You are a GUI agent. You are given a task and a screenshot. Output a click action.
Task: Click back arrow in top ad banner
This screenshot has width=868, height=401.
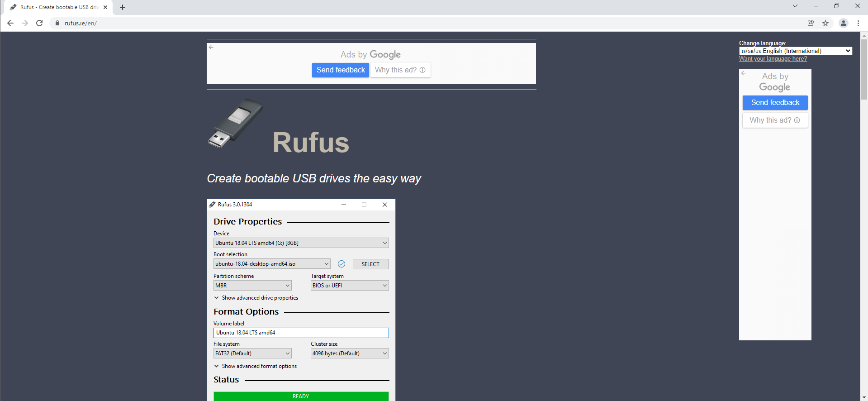tap(211, 47)
